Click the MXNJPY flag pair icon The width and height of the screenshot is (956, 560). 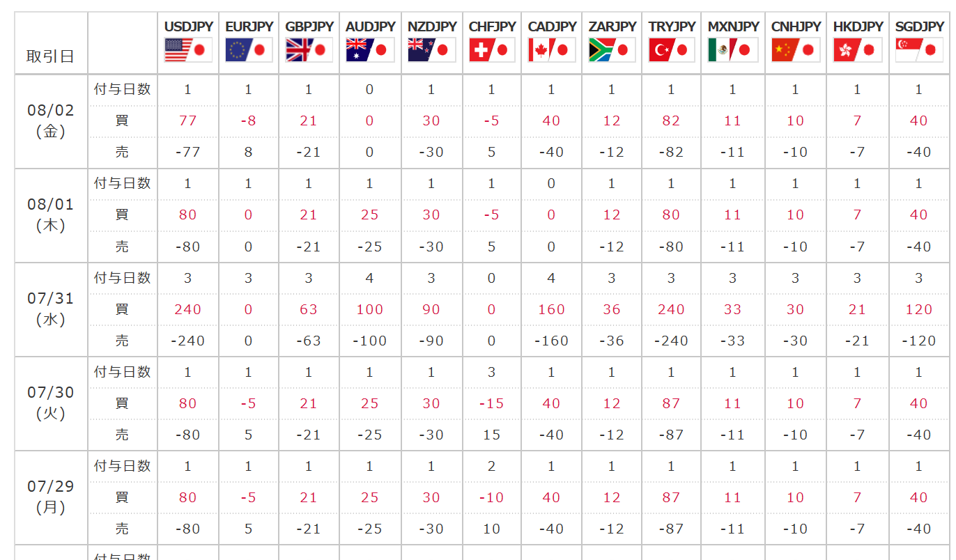click(x=733, y=50)
